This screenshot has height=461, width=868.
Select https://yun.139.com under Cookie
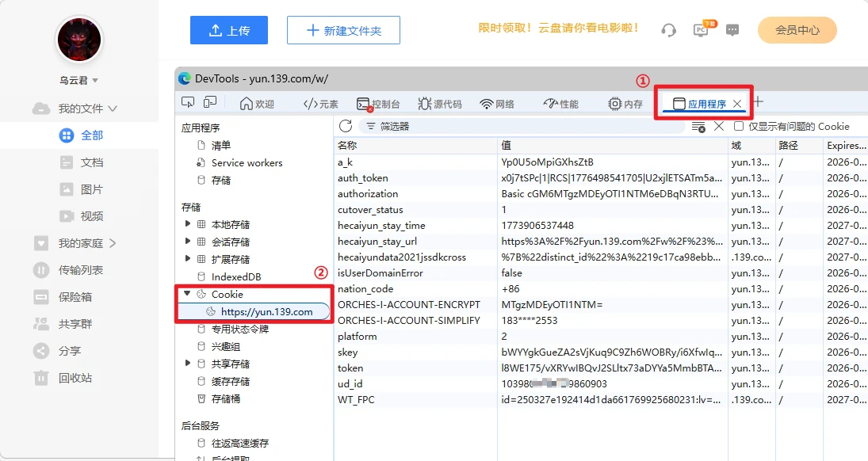click(x=266, y=311)
